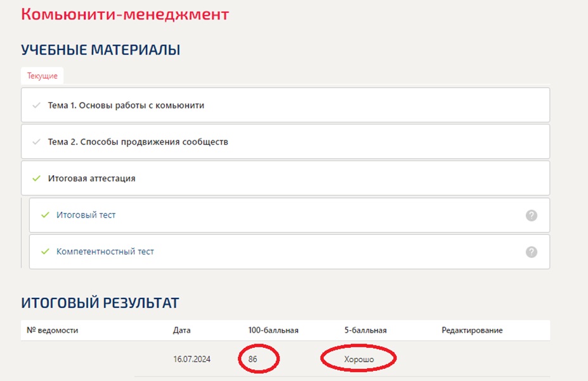Click the gray checkmark beside Тема 1

coord(36,105)
